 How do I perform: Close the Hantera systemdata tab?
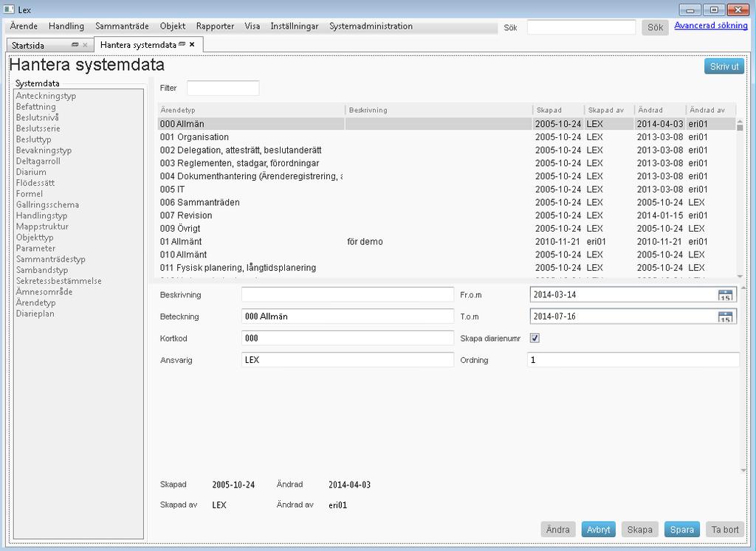pos(192,44)
